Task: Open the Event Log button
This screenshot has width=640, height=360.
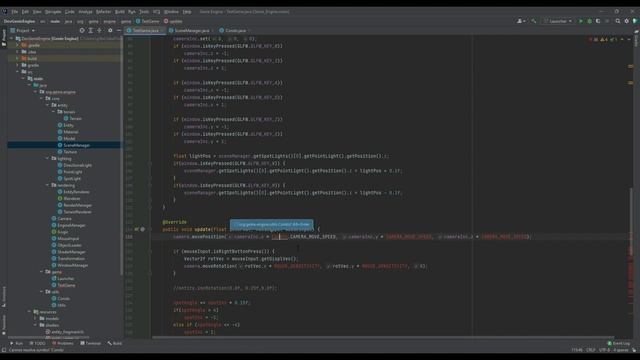Action: (618, 343)
